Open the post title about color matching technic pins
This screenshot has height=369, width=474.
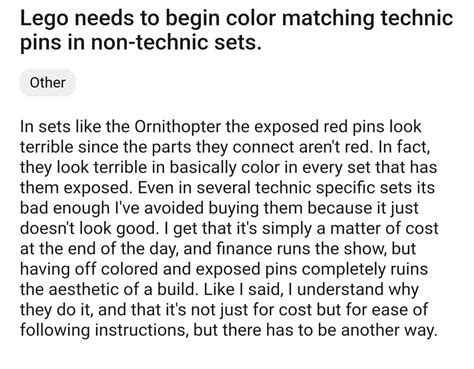pos(236,30)
